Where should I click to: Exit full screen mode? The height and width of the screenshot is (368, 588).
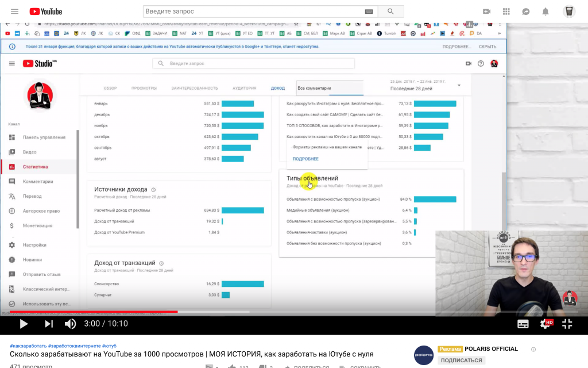pos(567,324)
